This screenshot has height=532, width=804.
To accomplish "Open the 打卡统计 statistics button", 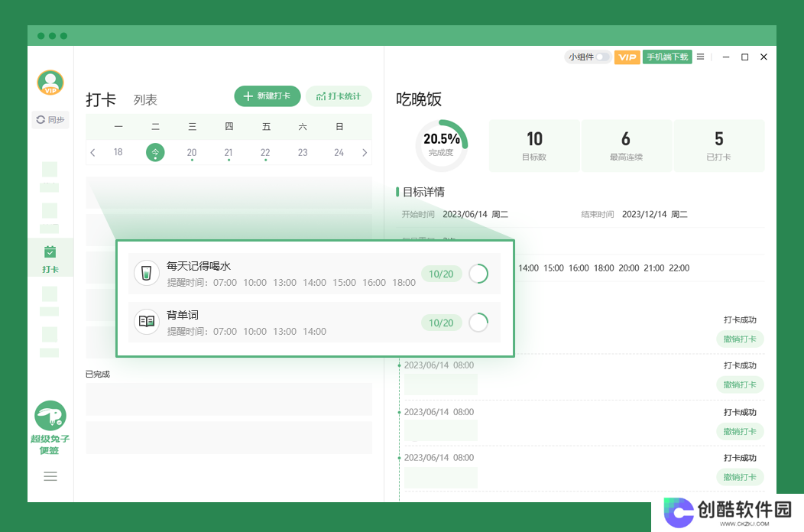I will [x=339, y=96].
